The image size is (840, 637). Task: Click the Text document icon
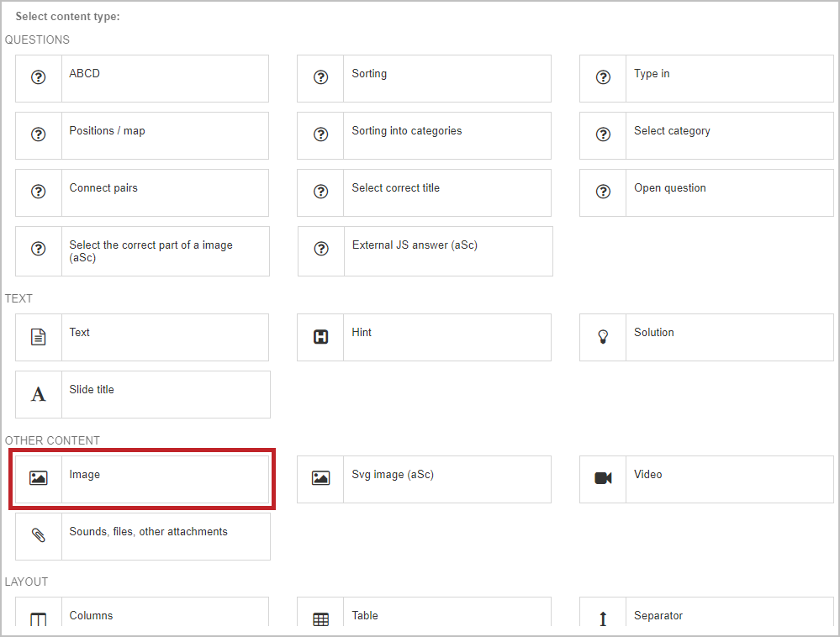[x=38, y=337]
